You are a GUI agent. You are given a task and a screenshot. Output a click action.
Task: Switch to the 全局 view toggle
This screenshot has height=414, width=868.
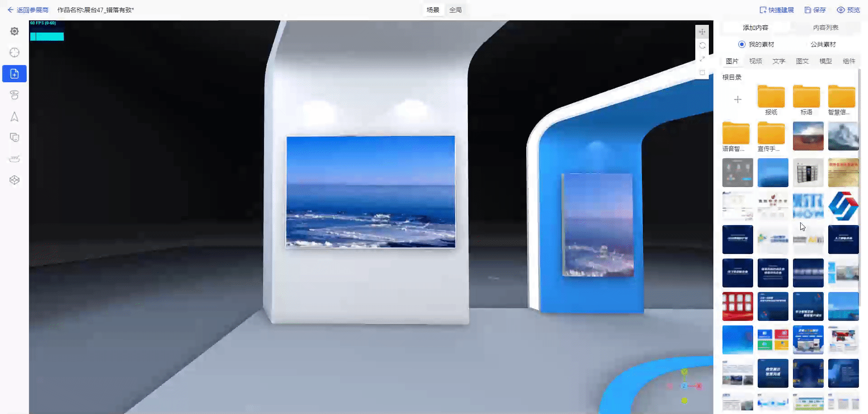tap(455, 10)
